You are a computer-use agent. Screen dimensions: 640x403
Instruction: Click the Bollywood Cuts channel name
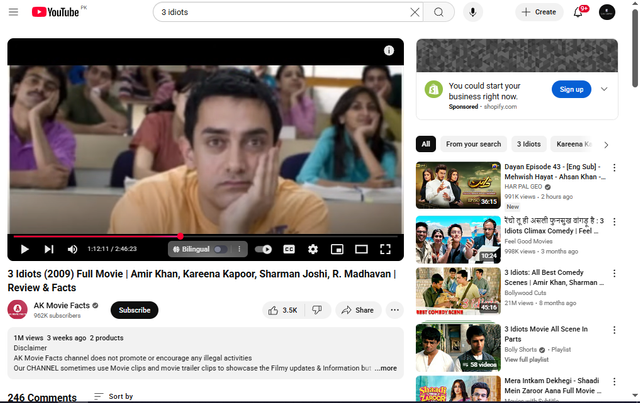(x=525, y=293)
